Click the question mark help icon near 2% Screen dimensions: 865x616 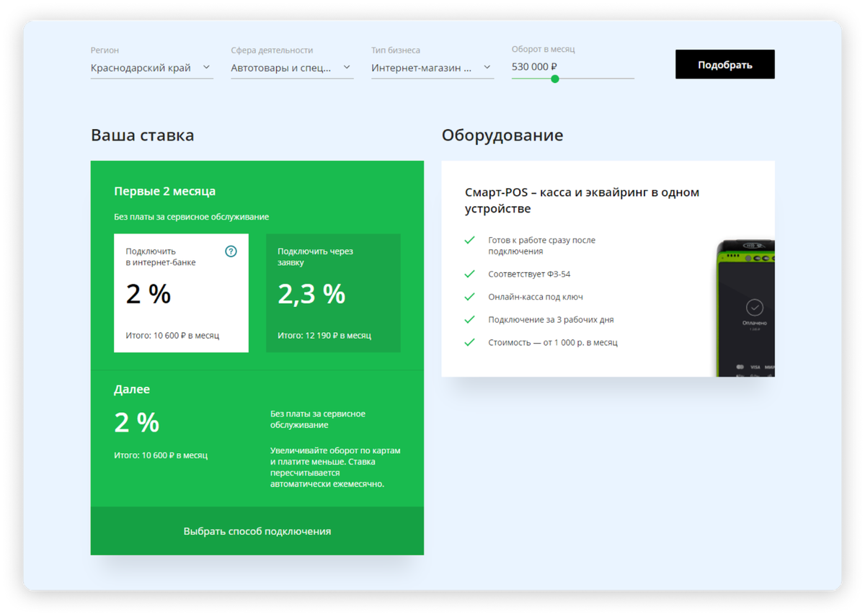[230, 252]
